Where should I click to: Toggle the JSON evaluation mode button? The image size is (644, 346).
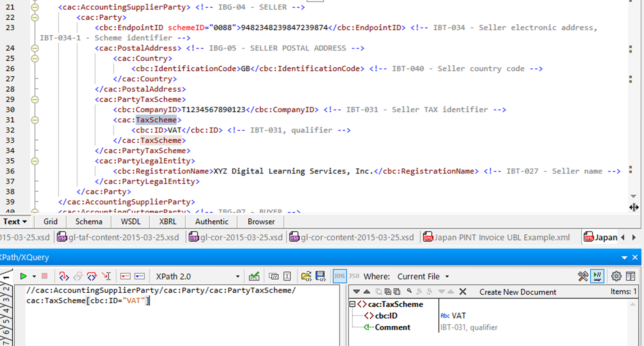(x=354, y=276)
